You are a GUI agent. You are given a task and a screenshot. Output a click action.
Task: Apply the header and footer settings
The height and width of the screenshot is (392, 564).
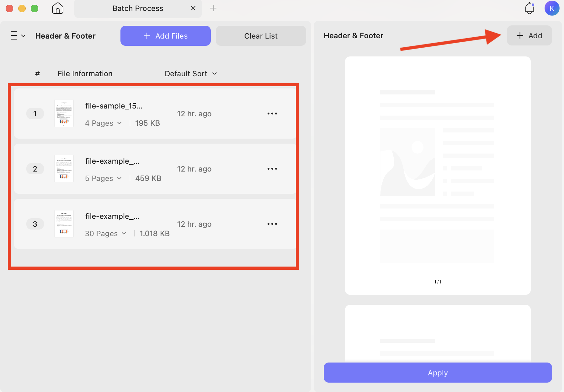(x=438, y=373)
